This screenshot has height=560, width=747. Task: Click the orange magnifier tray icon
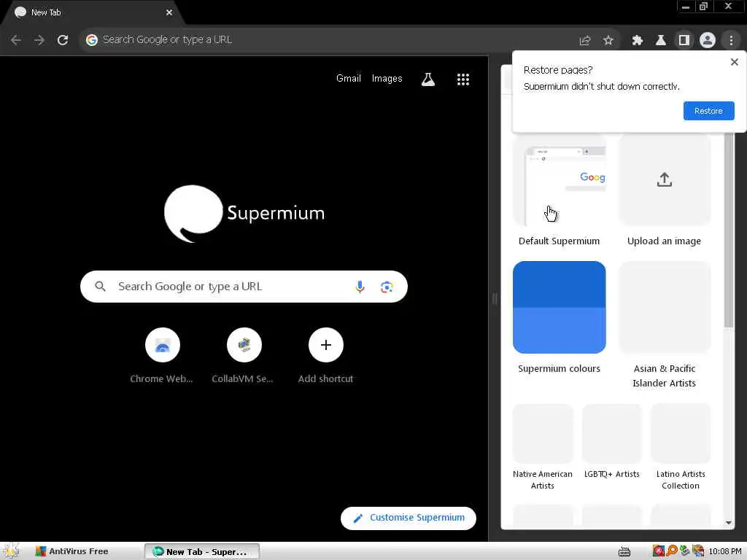(672, 551)
